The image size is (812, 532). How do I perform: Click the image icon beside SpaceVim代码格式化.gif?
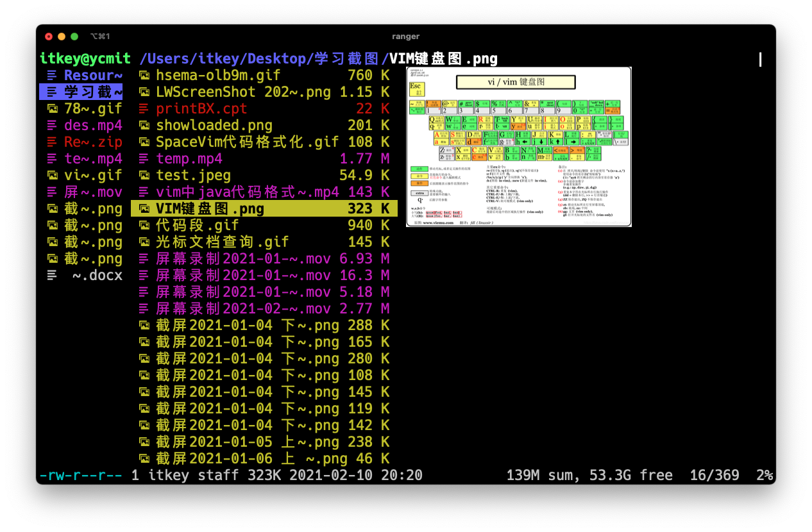pyautogui.click(x=144, y=142)
